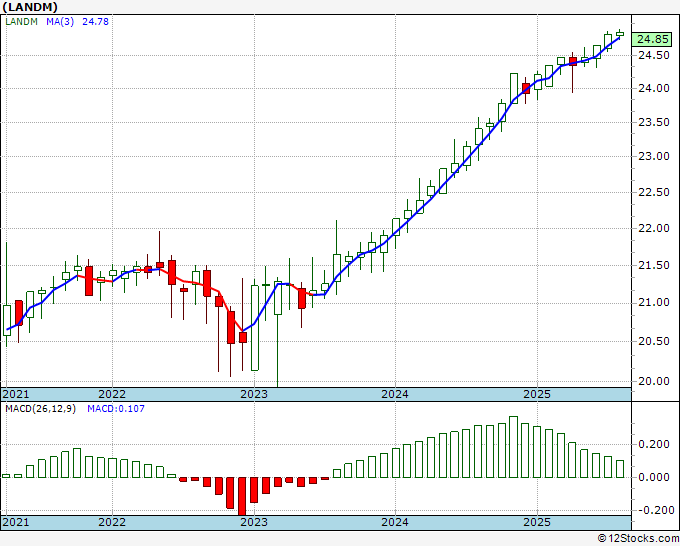Click the tallest green MACD histogram bar
The height and width of the screenshot is (546, 680).
(x=513, y=447)
